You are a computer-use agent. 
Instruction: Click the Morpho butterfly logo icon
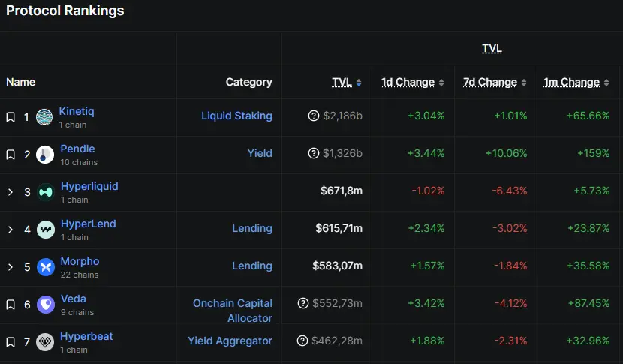pos(46,267)
